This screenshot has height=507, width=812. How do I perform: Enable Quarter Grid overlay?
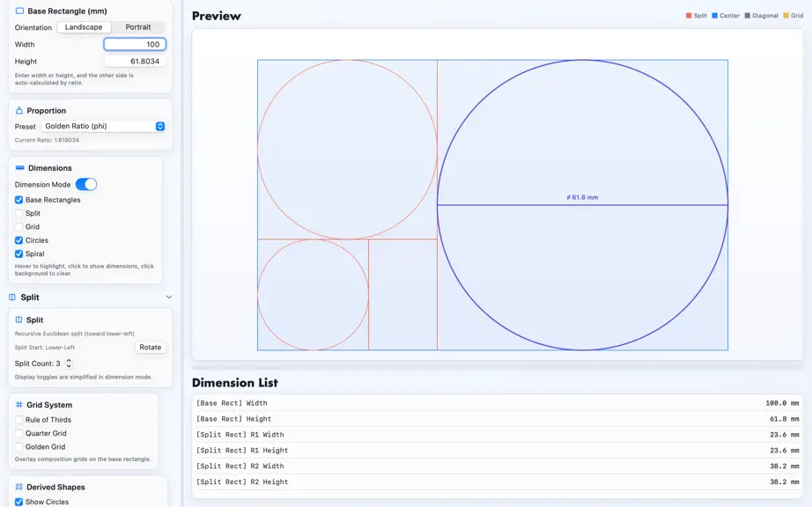(x=19, y=433)
